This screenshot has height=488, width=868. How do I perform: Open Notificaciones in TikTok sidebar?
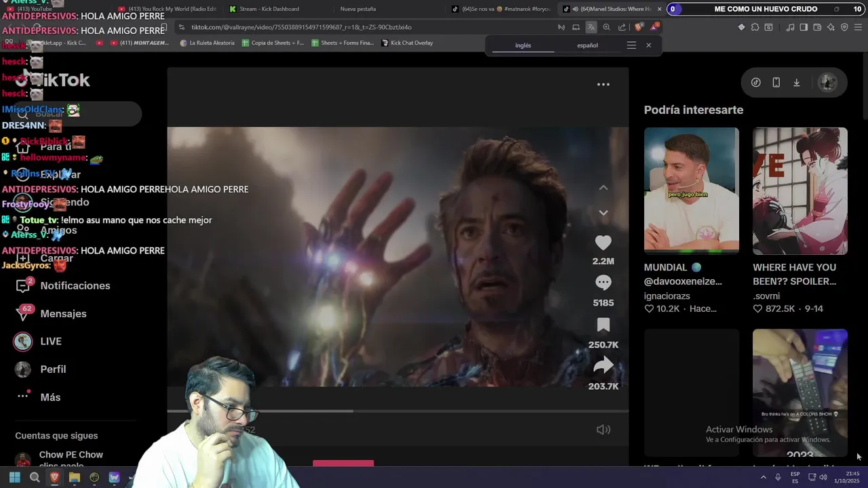[62, 285]
